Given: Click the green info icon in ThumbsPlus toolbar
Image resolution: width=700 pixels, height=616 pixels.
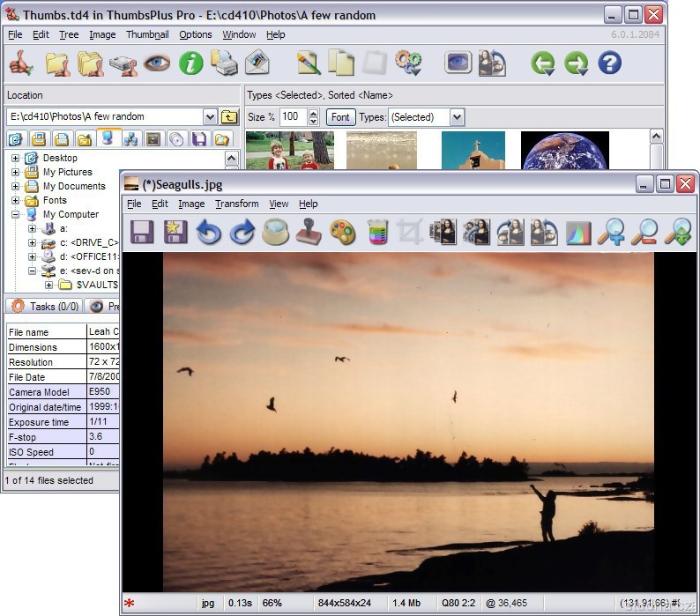Looking at the screenshot, I should (x=190, y=63).
